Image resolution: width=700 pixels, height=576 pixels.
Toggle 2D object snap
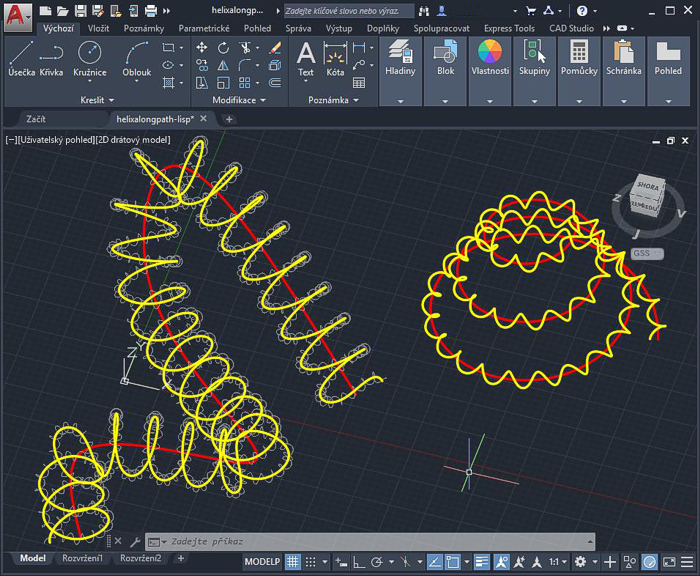coord(453,562)
